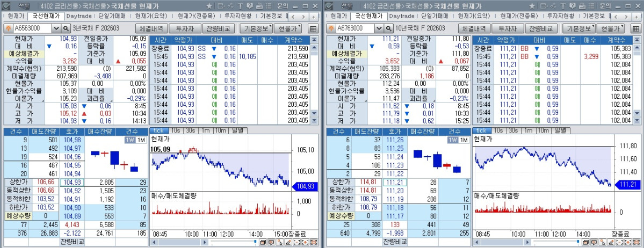Open font settings T icon in left window
644x248 pixels.
click(240, 6)
